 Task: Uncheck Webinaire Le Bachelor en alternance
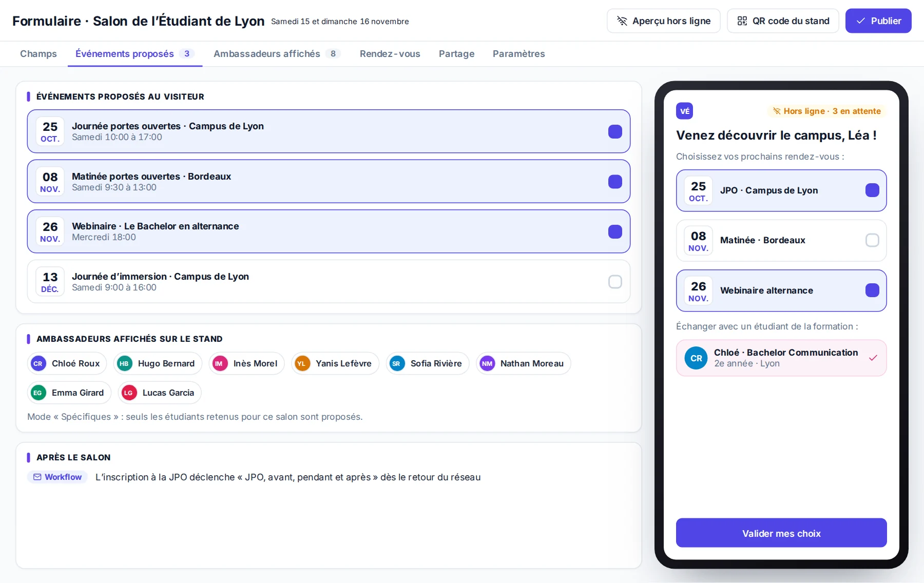615,231
